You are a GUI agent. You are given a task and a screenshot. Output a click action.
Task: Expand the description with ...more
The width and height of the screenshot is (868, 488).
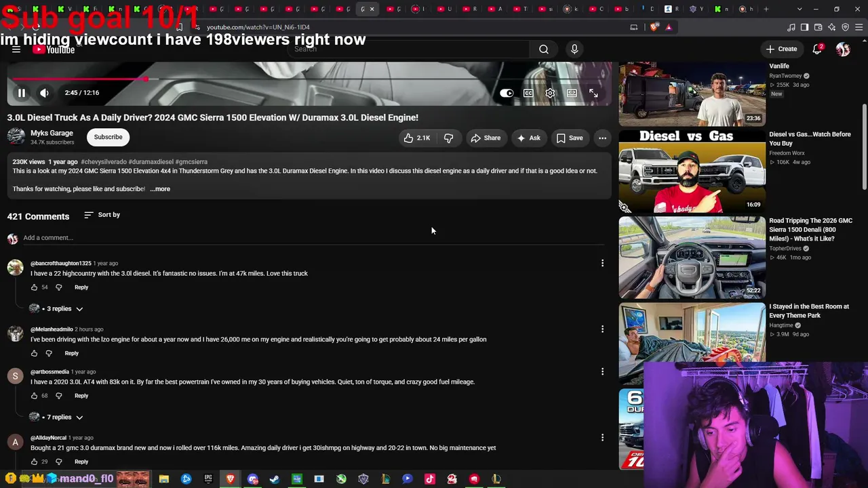click(160, 189)
